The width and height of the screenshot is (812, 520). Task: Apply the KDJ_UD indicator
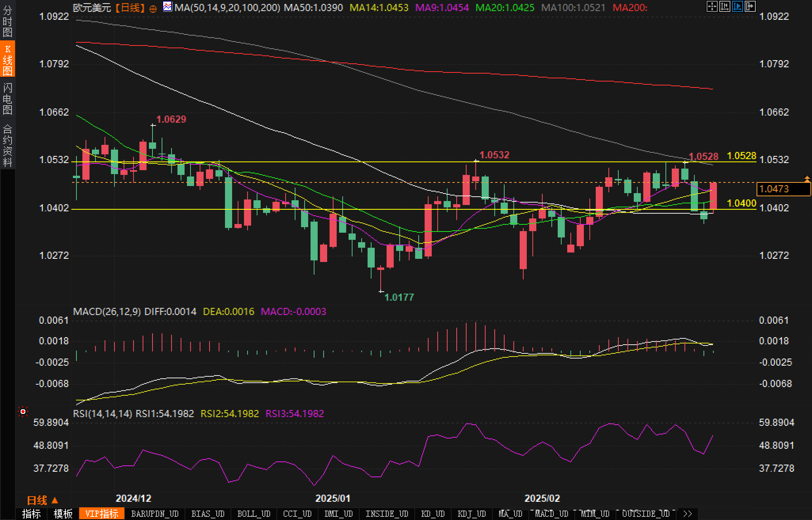(x=471, y=514)
